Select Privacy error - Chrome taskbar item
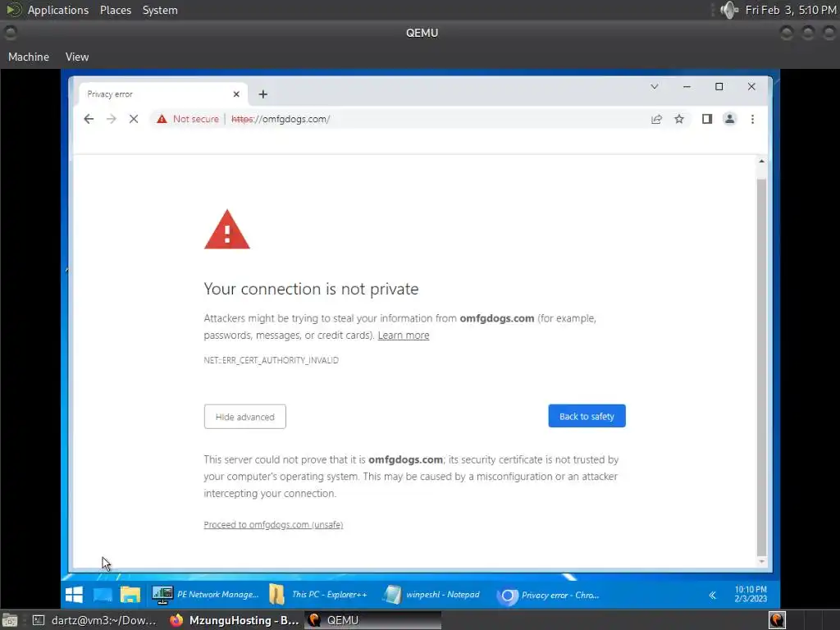 [x=548, y=596]
